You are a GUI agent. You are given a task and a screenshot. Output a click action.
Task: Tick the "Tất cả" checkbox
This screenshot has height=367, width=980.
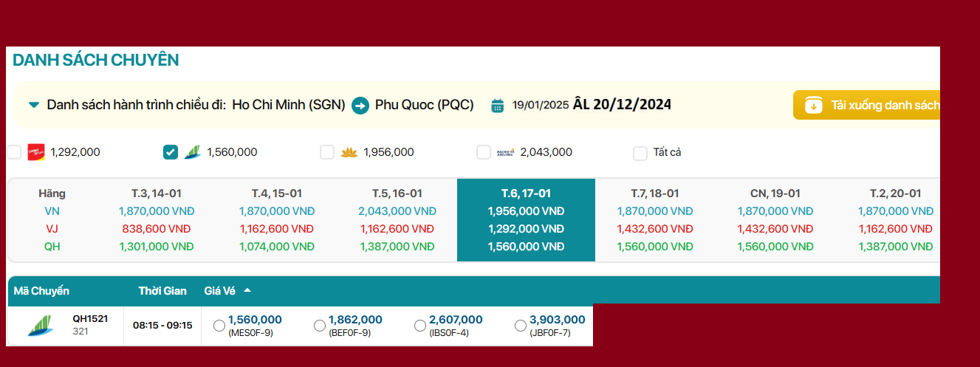(x=640, y=153)
